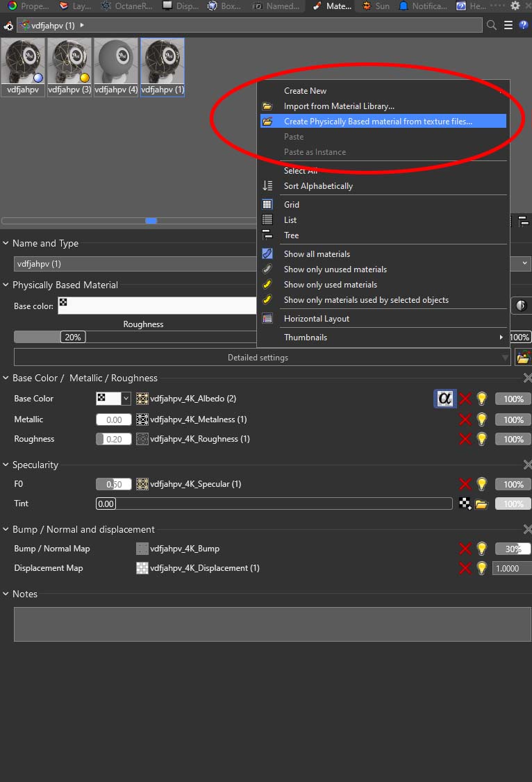This screenshot has height=782, width=532.
Task: Open the Tint texture folder browse icon
Action: tap(481, 504)
